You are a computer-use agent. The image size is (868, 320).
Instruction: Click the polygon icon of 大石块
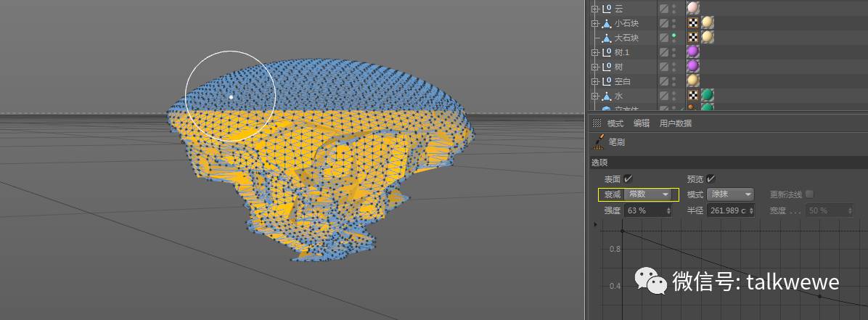click(606, 38)
